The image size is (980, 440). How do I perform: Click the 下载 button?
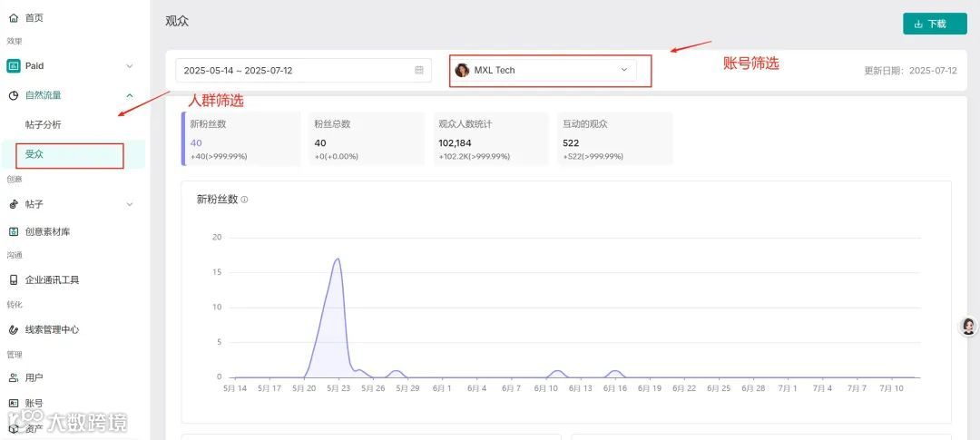click(935, 24)
